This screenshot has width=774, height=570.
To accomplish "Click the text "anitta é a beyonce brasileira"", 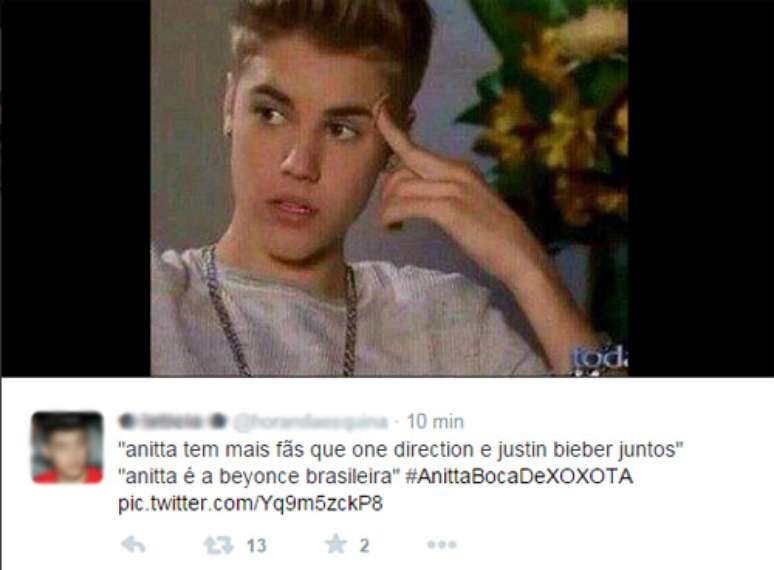I will (x=259, y=477).
